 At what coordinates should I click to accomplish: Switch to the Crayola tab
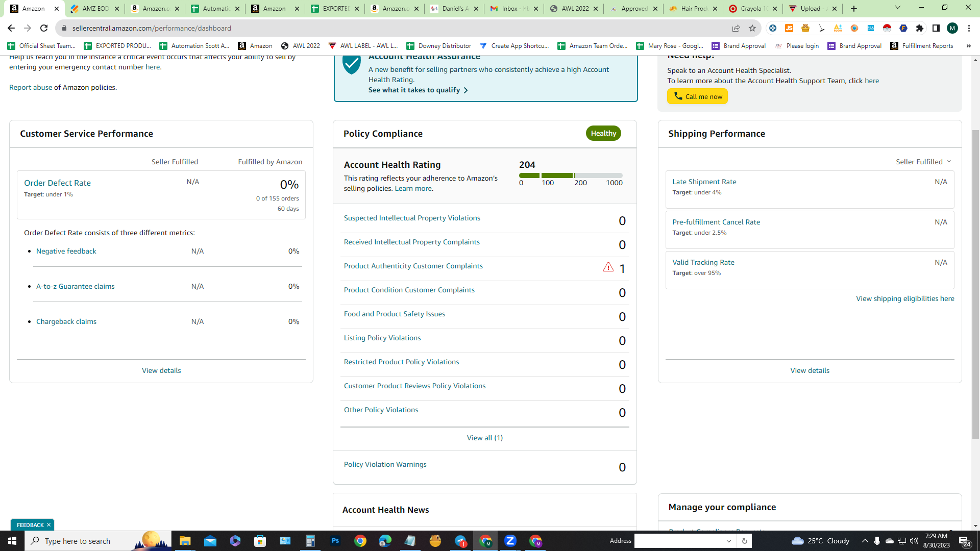[753, 9]
